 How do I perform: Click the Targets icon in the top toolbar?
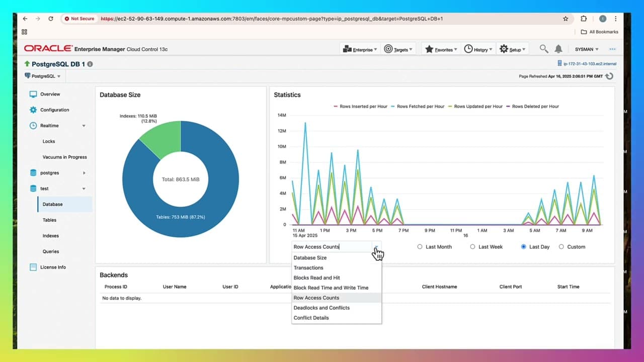point(387,49)
